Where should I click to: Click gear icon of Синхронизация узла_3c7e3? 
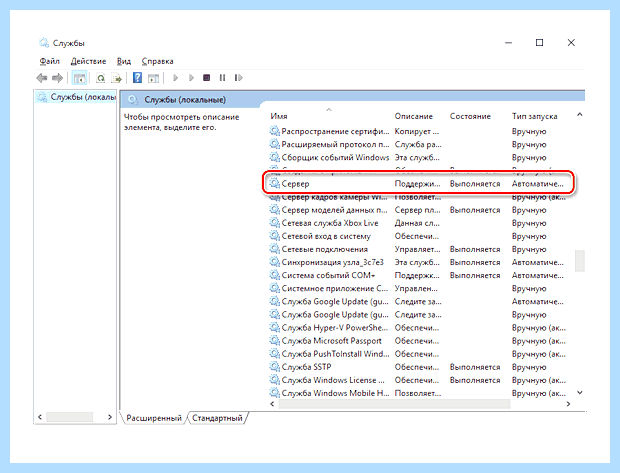tap(274, 262)
